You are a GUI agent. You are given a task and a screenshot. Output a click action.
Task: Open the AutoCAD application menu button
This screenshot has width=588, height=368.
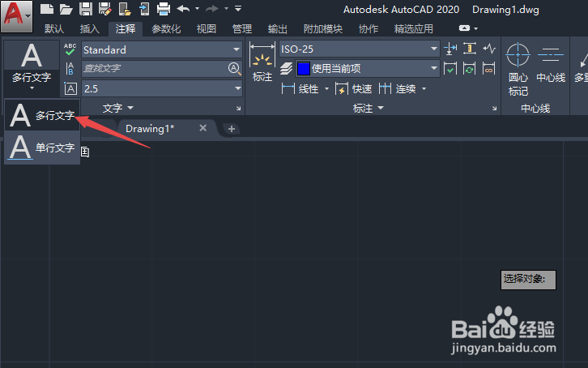tap(16, 15)
